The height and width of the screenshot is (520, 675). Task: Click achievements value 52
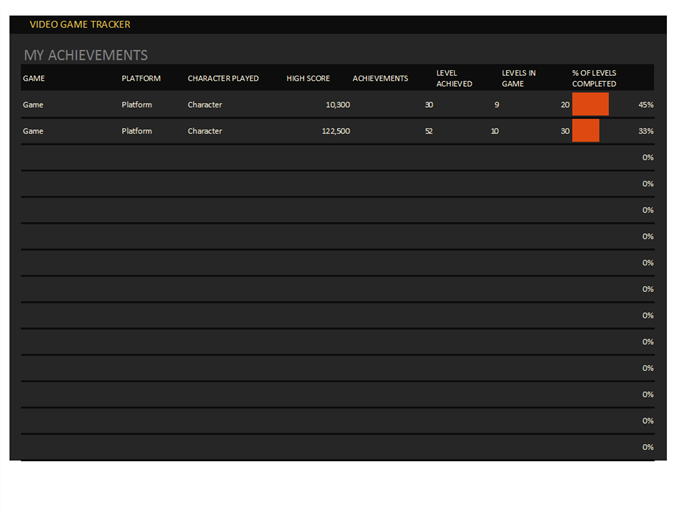(429, 131)
